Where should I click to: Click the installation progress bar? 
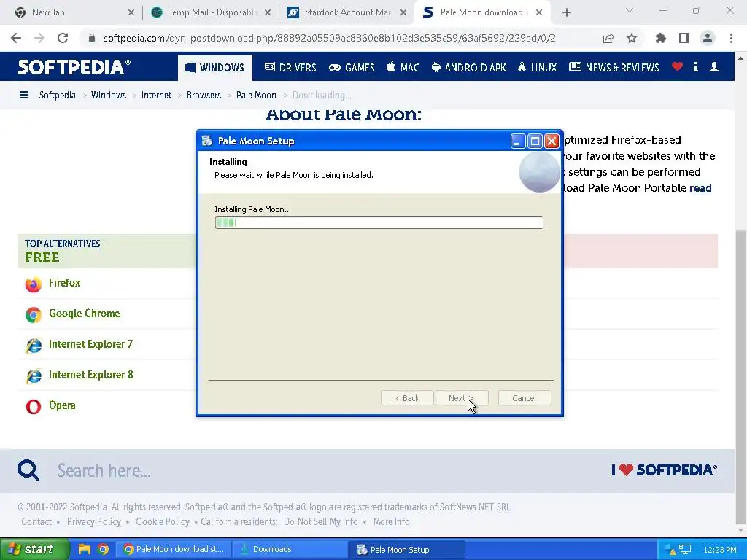(379, 222)
